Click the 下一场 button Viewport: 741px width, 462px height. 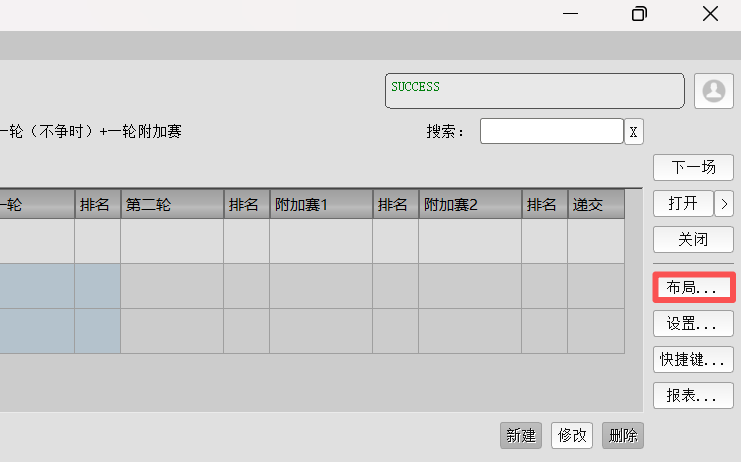(693, 167)
